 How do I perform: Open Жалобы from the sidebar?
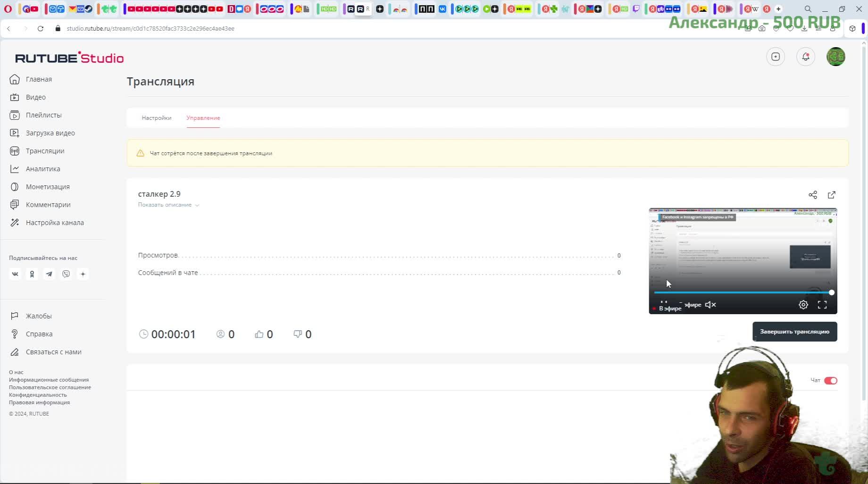(39, 316)
